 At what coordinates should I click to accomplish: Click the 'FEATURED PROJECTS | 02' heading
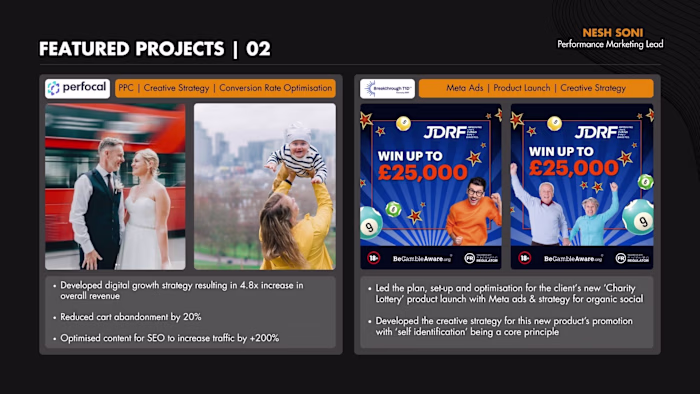[x=154, y=49]
